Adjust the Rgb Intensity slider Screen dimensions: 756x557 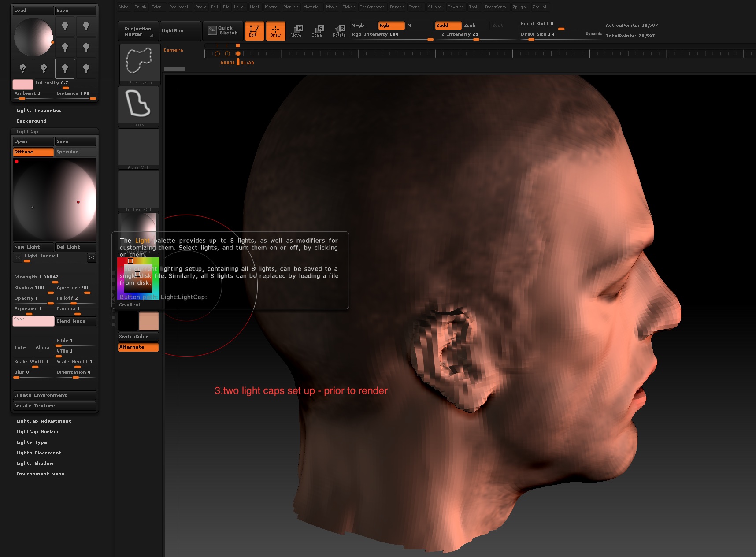pos(393,36)
